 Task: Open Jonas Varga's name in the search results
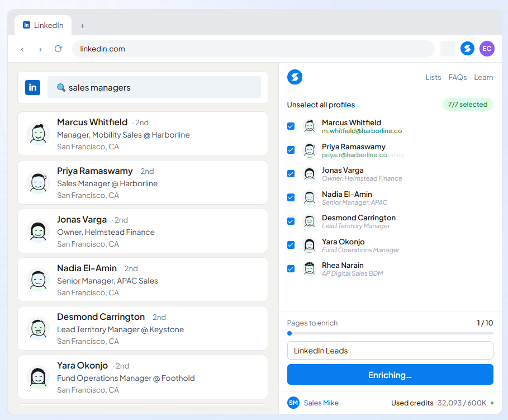pyautogui.click(x=82, y=220)
